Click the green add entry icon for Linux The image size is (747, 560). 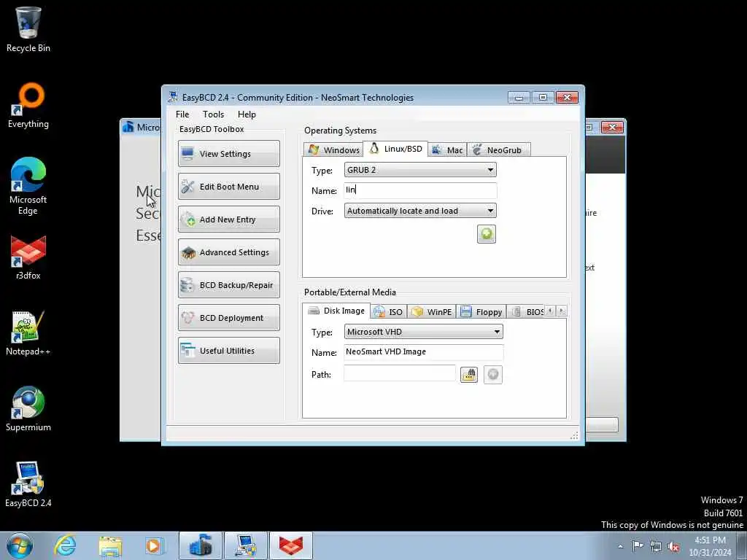click(x=487, y=234)
